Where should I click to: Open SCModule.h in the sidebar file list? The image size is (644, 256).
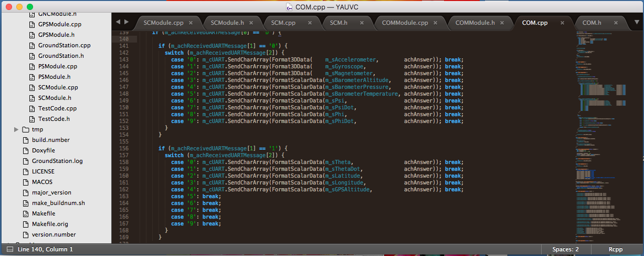point(55,98)
